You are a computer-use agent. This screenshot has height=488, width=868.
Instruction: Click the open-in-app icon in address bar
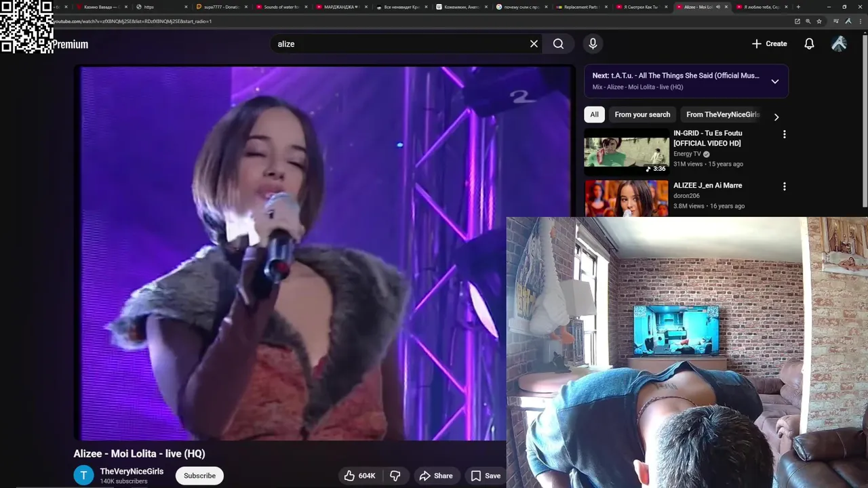coord(797,21)
